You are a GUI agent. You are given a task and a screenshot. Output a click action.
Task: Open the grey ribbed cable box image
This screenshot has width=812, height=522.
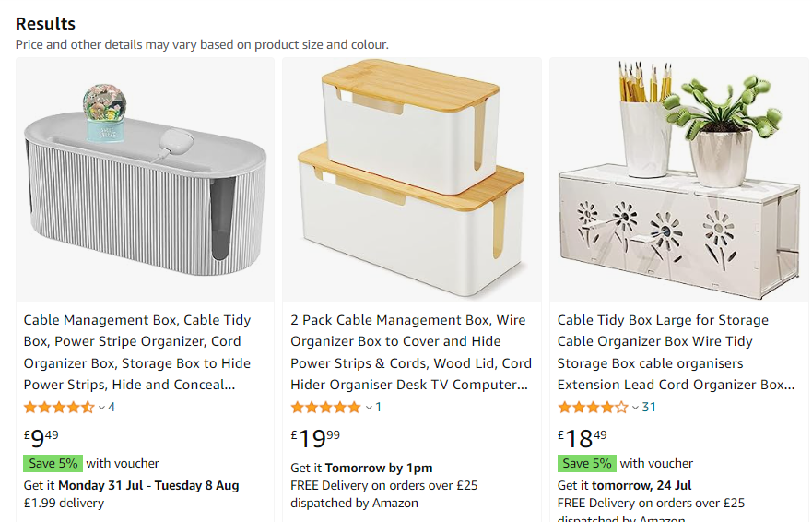[145, 180]
